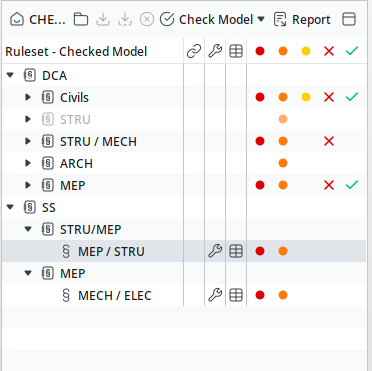Open the Report icon button
Image resolution: width=372 pixels, height=371 pixels.
pos(280,20)
